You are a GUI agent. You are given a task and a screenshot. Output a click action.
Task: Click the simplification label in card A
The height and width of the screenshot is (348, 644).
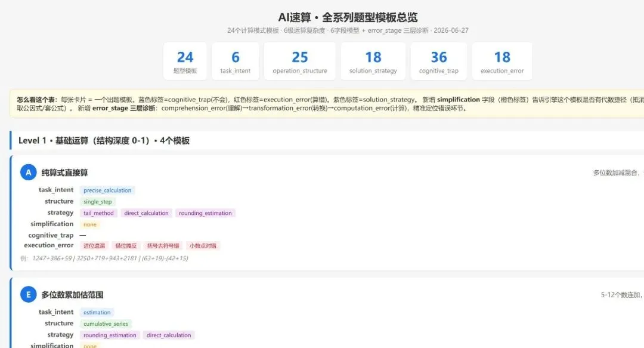(52, 224)
